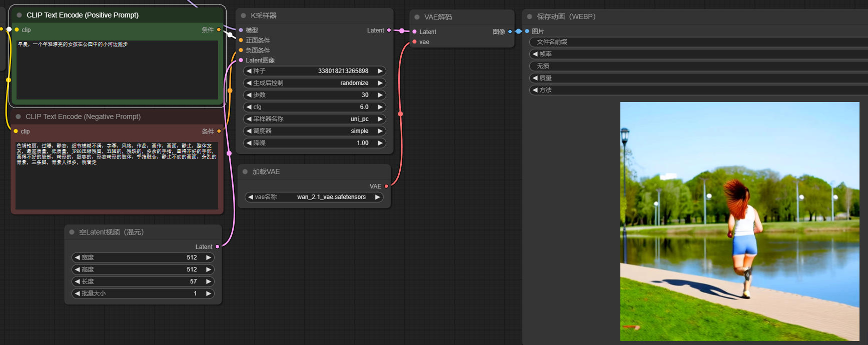Collapse the VAE解码 node via header dot
Viewport: 868px width, 345px height.
pos(417,17)
